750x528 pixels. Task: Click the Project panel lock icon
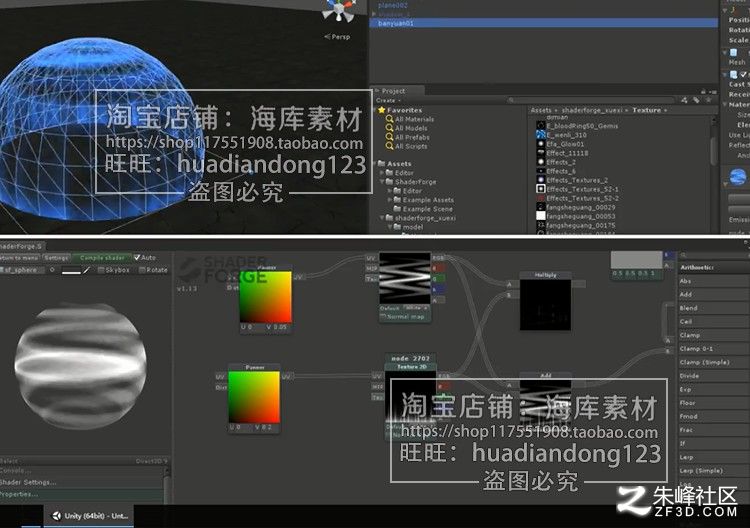704,91
